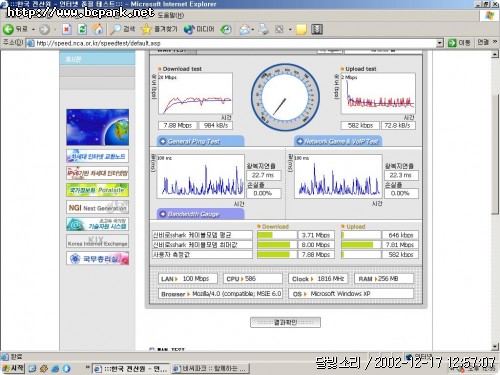
Task: Open the Media toolbar button
Action: click(199, 29)
